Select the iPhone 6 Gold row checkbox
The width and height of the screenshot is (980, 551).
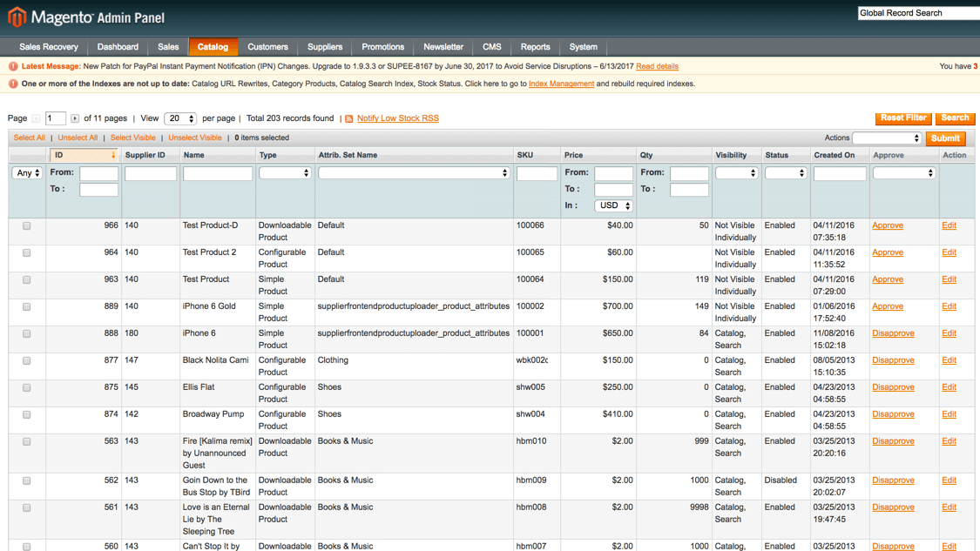coord(27,306)
